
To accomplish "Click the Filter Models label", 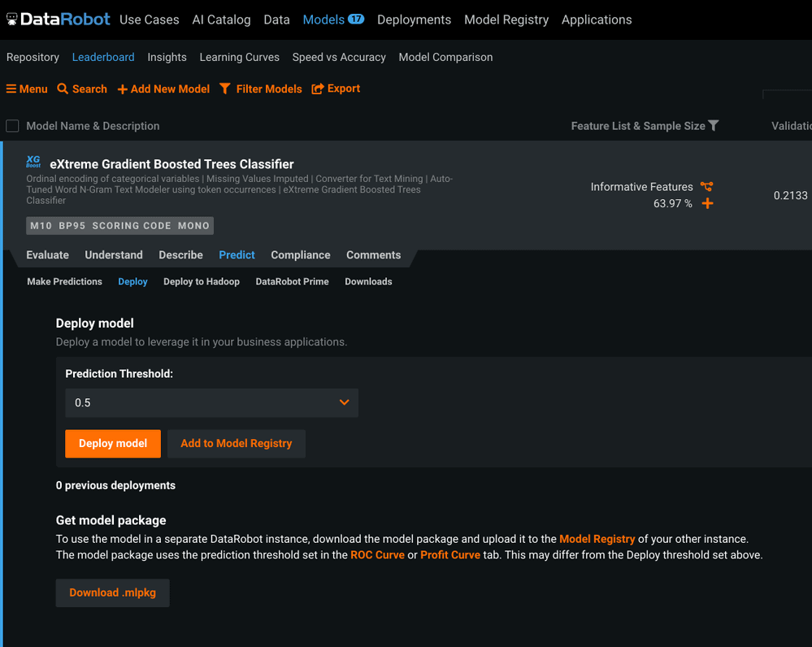I will (x=269, y=89).
